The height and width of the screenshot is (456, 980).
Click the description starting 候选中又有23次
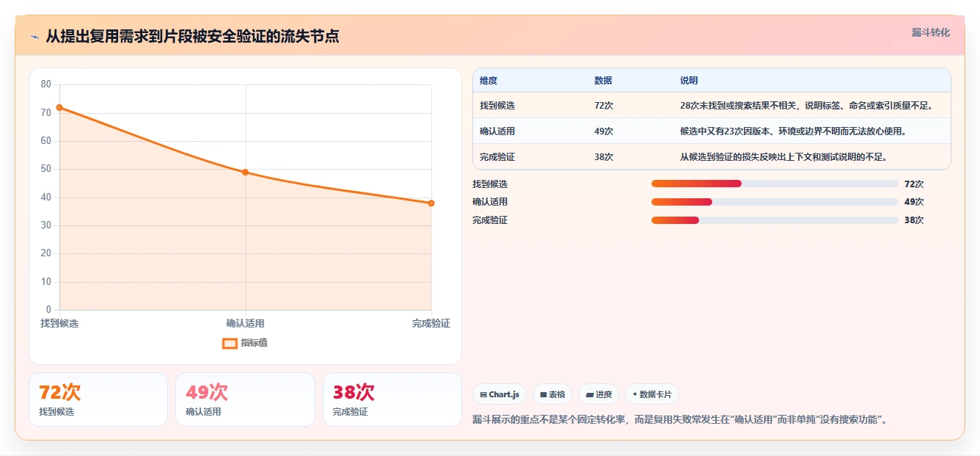[x=793, y=131]
